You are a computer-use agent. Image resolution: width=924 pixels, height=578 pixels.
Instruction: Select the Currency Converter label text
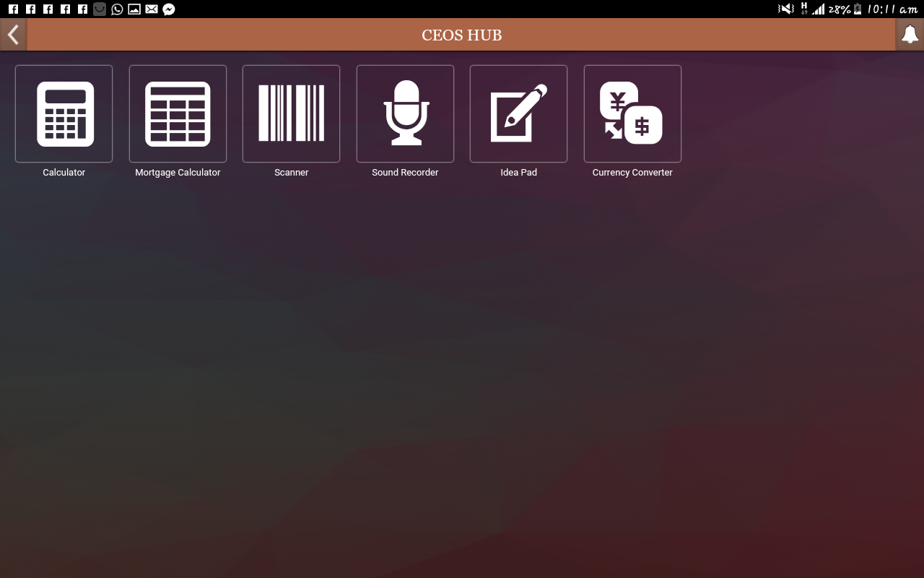tap(632, 172)
